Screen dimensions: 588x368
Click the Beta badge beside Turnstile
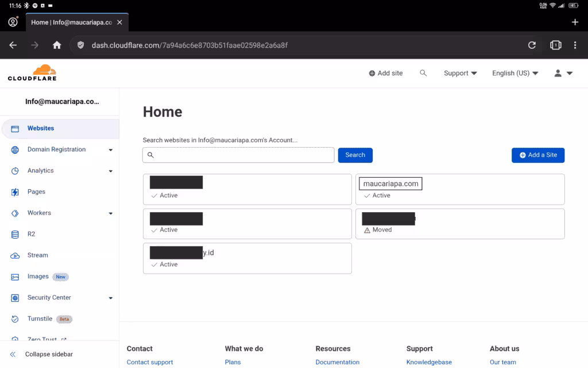[64, 319]
